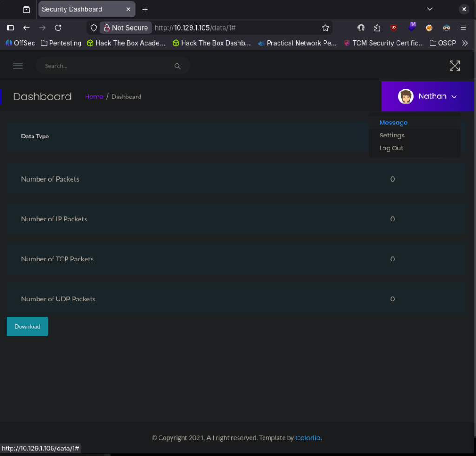Choose Log Out in the user menu
Viewport: 476px width, 456px height.
pyautogui.click(x=391, y=148)
